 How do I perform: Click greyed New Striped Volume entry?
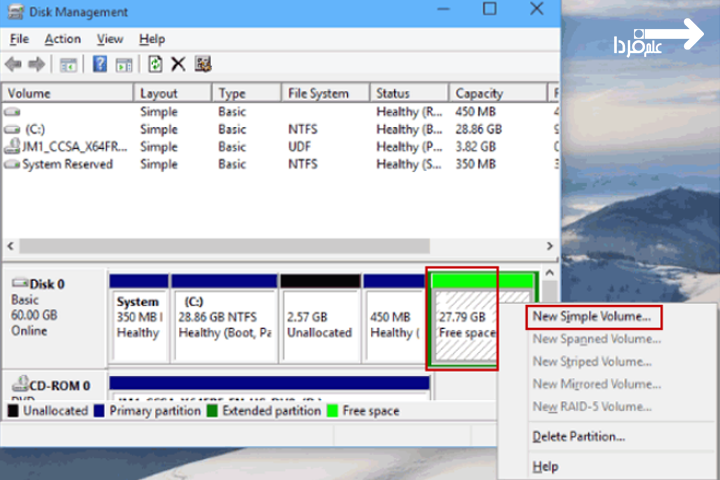(x=592, y=361)
